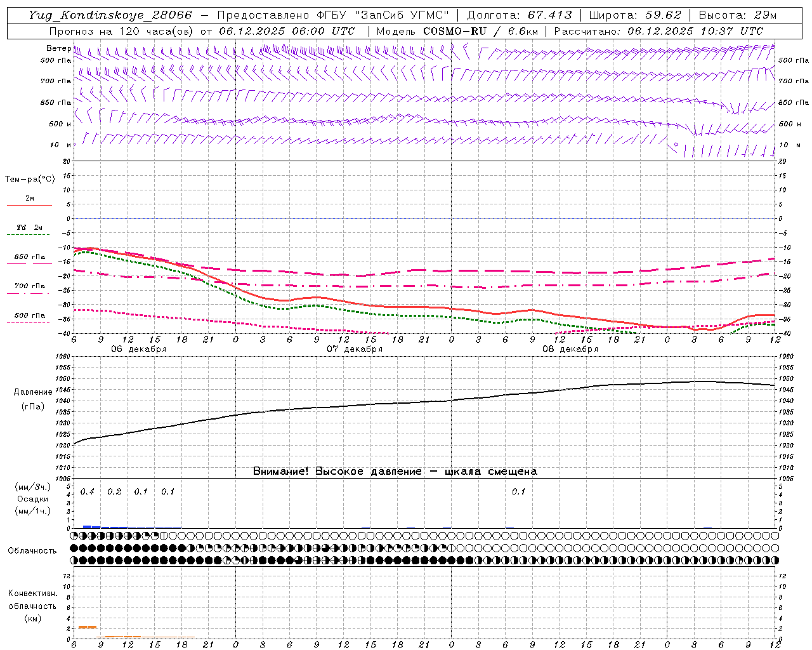The height and width of the screenshot is (650, 812).
Task: Select the (мм/1ч.) precipitation unit label
Action: point(33,510)
